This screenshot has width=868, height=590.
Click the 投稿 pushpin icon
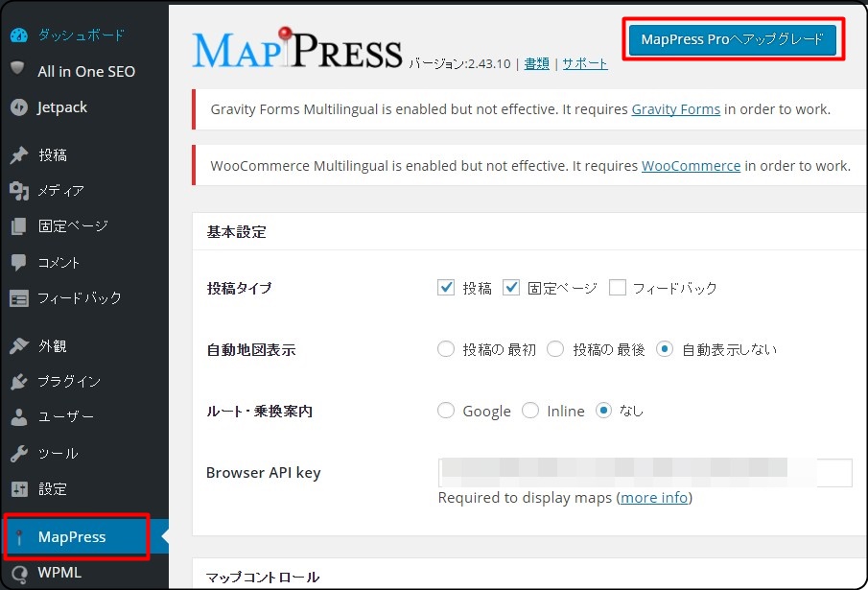click(x=19, y=155)
